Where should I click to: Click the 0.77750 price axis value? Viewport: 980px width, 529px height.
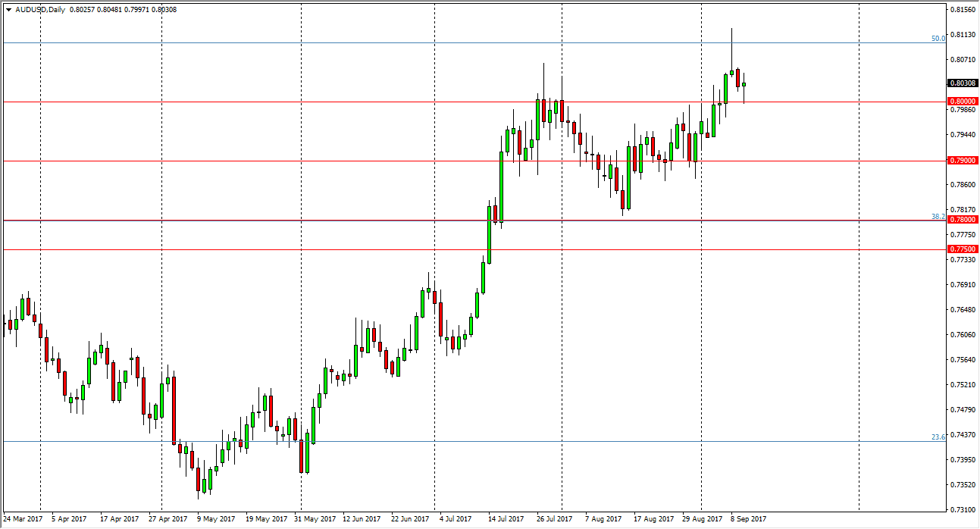click(963, 234)
